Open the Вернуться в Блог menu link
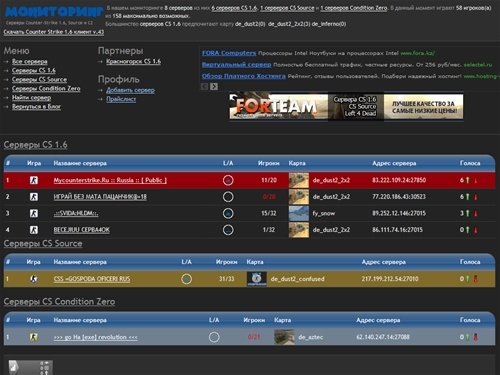 tap(36, 106)
